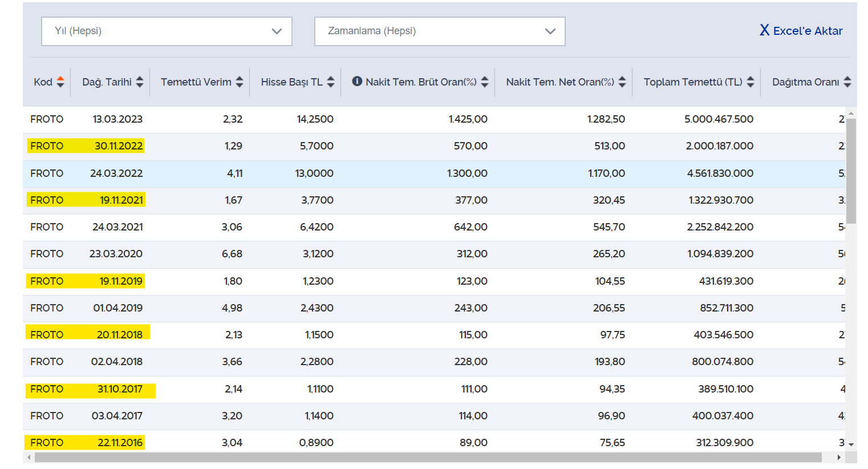Screen dimensions: 868x469
Task: Select date cell 20.11.2018
Action: click(x=120, y=335)
